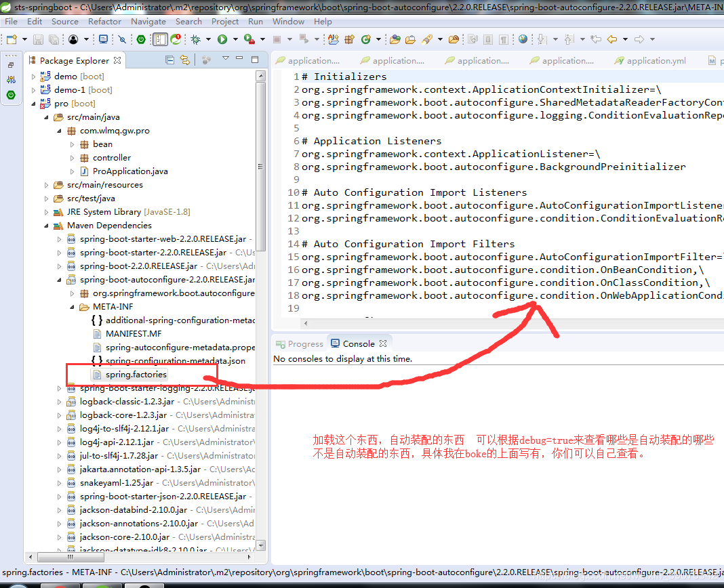Open the Navigate menu
This screenshot has width=724, height=588.
(148, 21)
